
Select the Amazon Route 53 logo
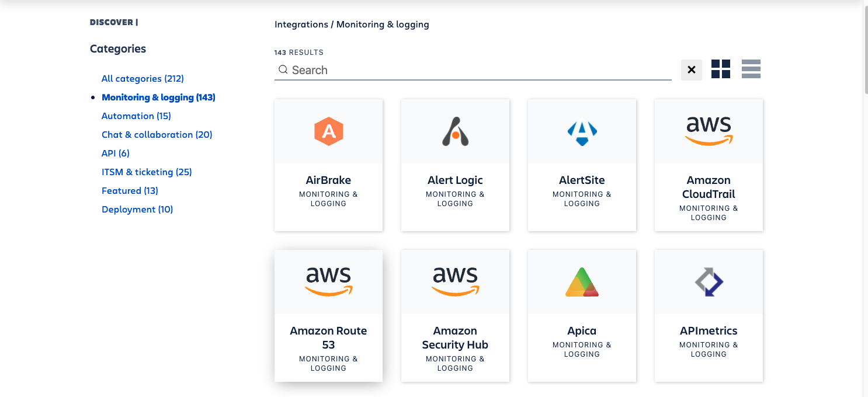click(x=328, y=280)
